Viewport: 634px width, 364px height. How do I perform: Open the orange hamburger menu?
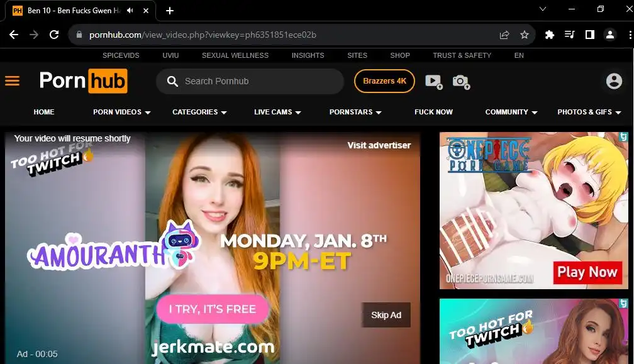[12, 81]
